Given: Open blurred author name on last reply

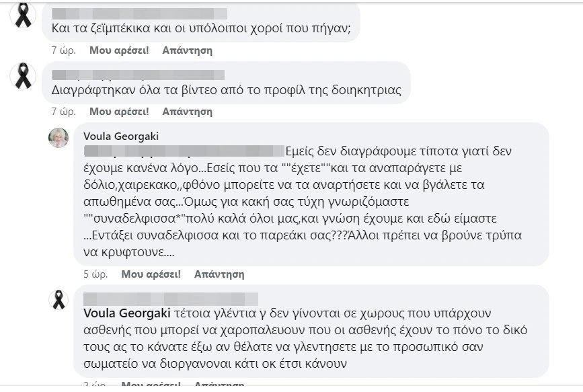Looking at the screenshot, I should point(171,299).
